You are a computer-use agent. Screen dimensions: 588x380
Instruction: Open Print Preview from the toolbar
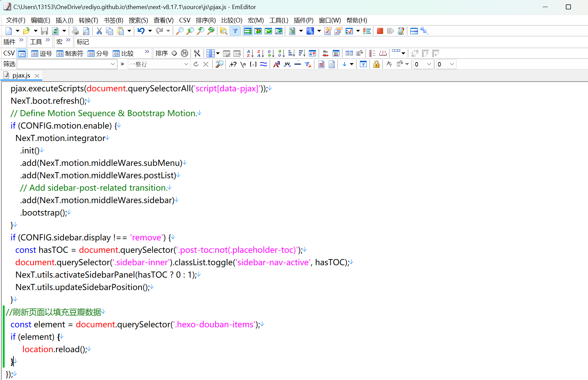click(x=86, y=31)
